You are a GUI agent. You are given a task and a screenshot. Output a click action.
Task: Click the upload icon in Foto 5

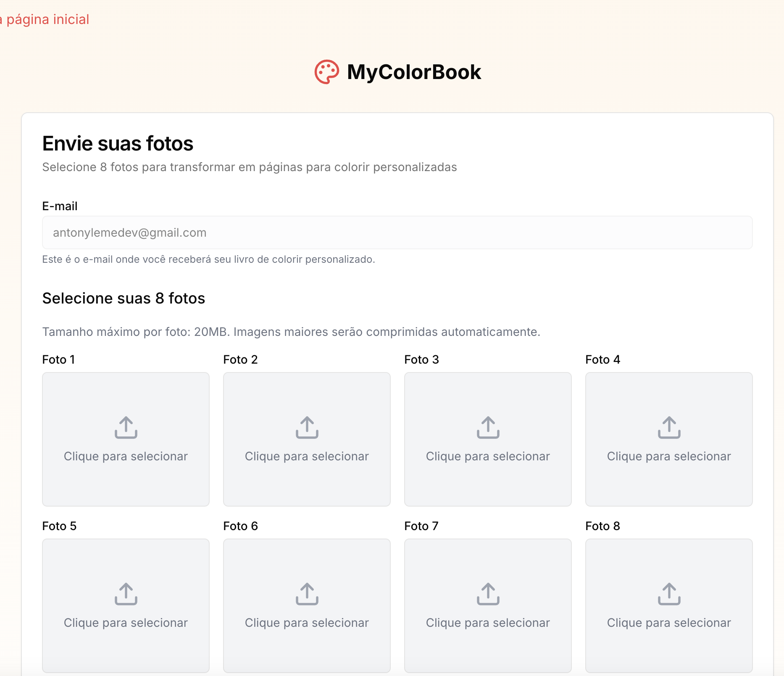point(126,594)
